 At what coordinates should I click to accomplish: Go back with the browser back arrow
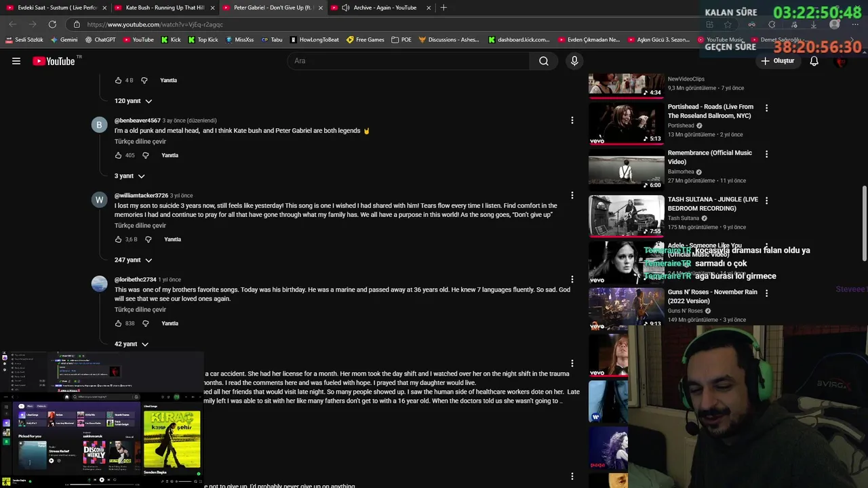click(13, 24)
